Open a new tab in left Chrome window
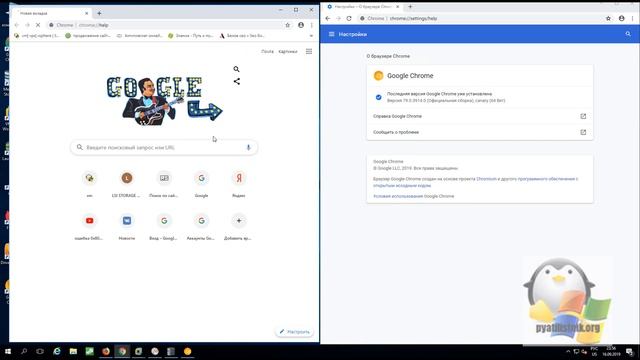This screenshot has width=640, height=360. (x=99, y=13)
